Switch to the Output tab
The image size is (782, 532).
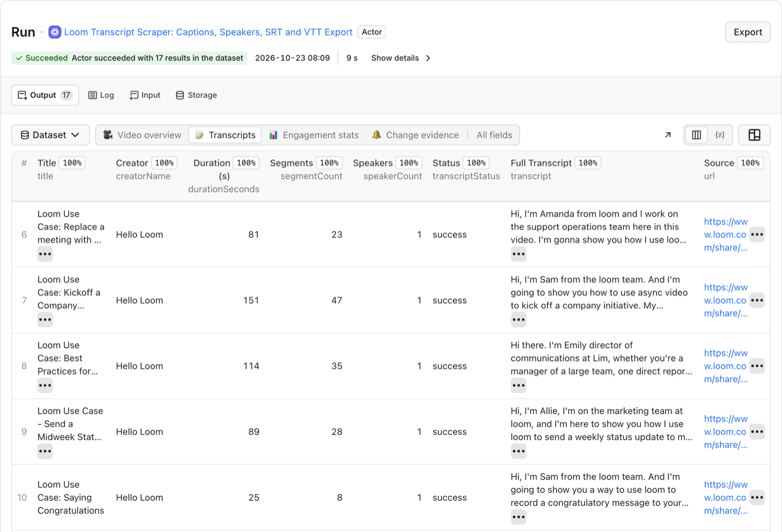tap(45, 95)
